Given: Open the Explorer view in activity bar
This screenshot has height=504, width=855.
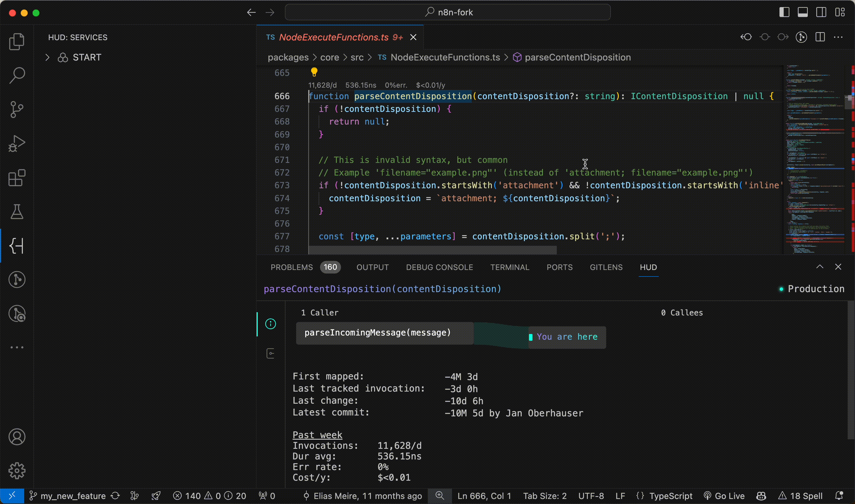Looking at the screenshot, I should (x=17, y=41).
